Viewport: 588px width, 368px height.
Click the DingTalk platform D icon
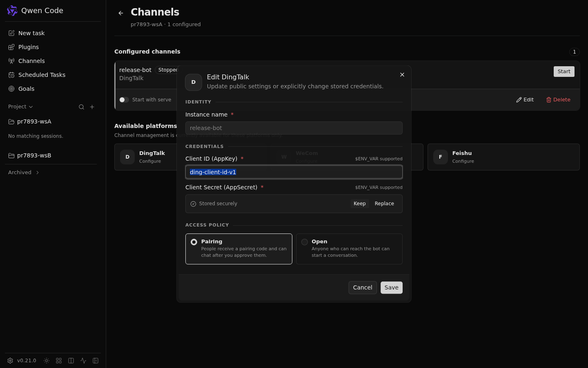127,157
